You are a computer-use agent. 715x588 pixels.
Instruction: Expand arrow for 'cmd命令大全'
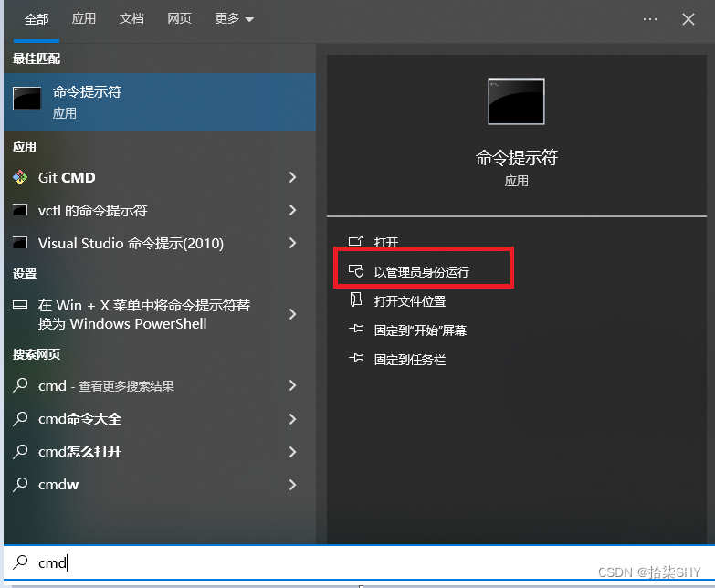tap(293, 418)
